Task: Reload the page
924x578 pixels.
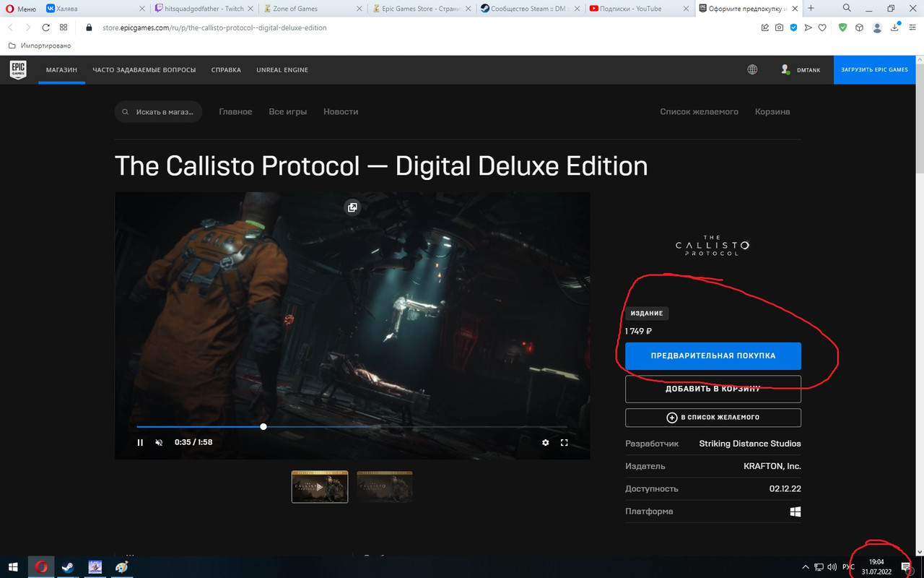Action: click(x=45, y=27)
